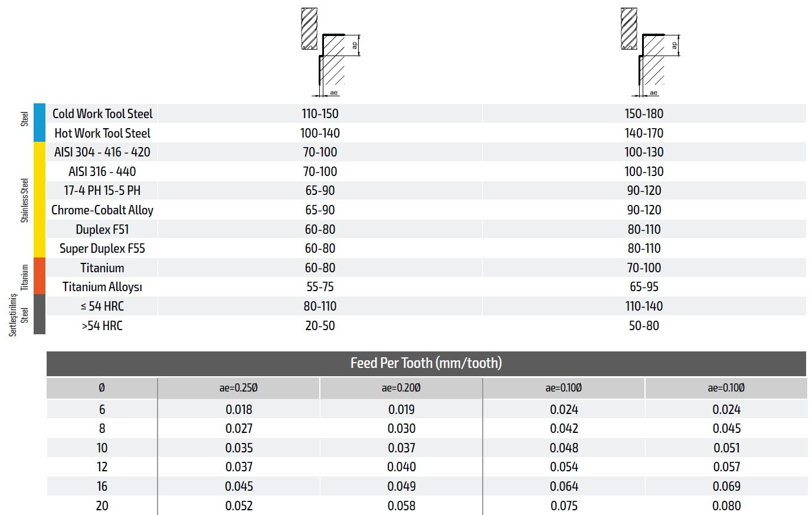Click the "Ø" diameter column header

tap(102, 388)
